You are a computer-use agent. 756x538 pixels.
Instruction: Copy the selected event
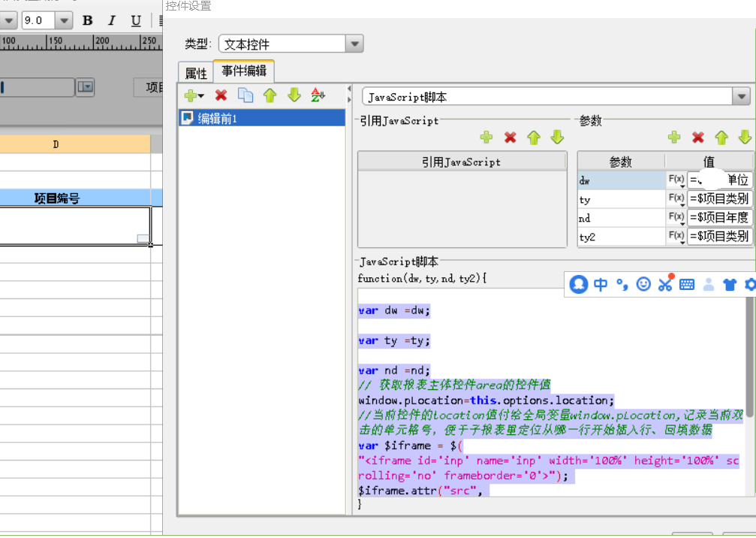pyautogui.click(x=245, y=95)
